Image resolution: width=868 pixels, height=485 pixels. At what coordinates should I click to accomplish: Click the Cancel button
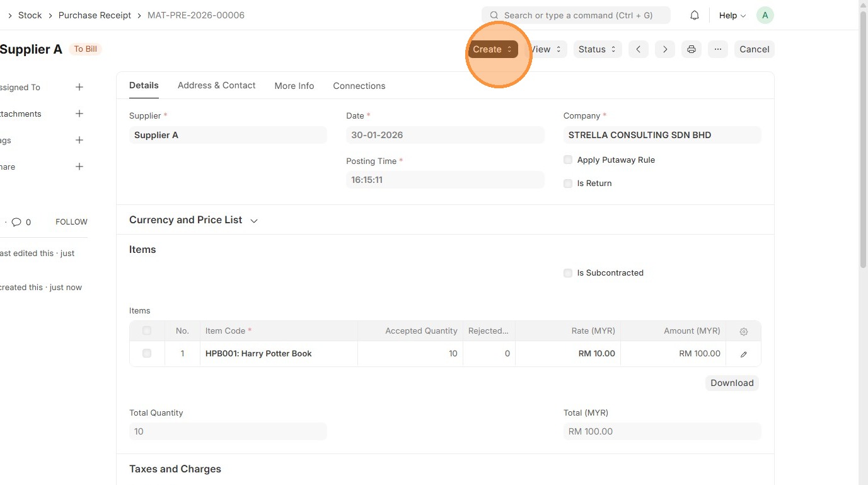coord(754,49)
